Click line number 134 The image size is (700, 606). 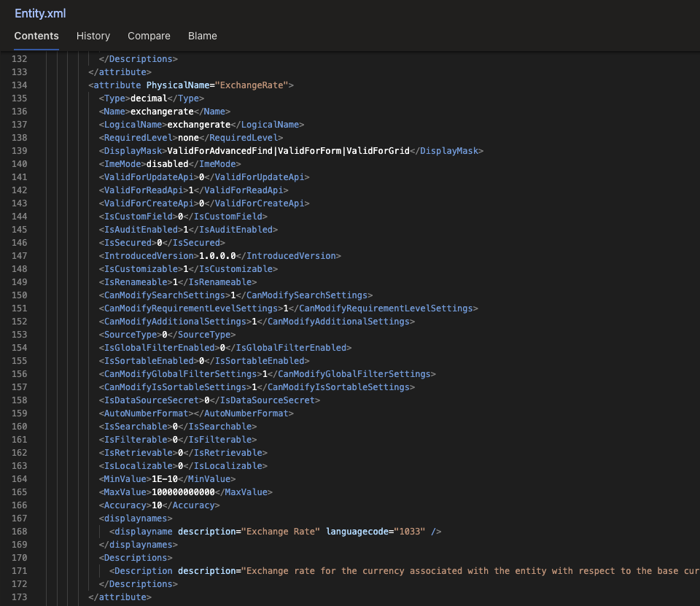(x=19, y=85)
